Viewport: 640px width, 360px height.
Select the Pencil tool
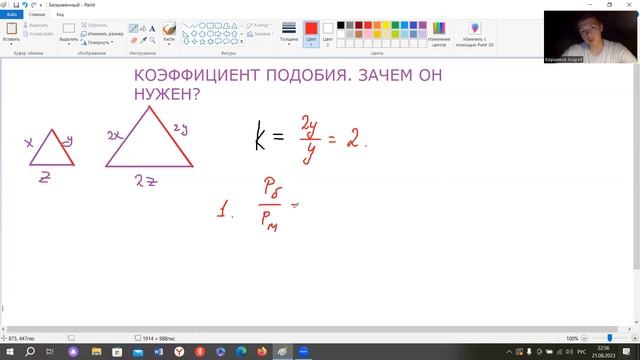click(133, 29)
